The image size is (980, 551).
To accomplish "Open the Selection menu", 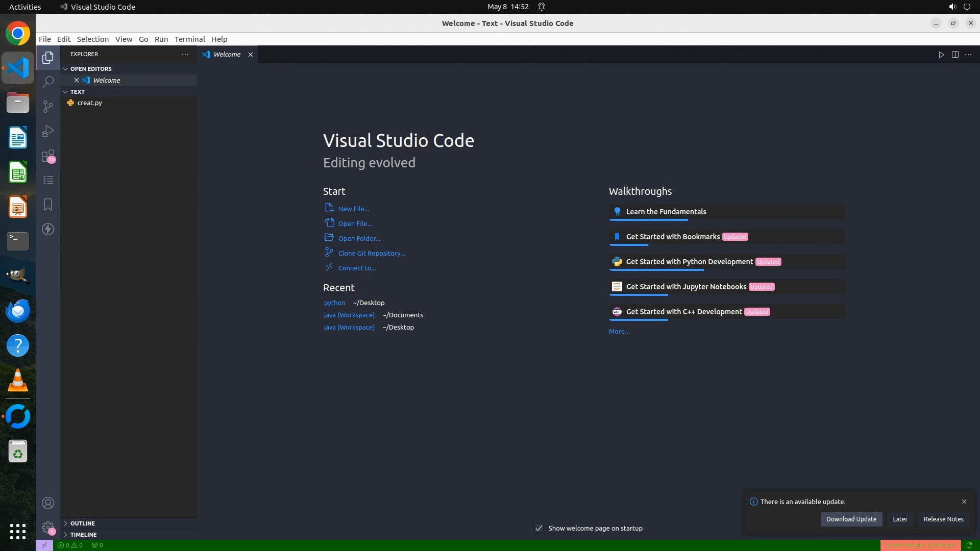I will [92, 39].
